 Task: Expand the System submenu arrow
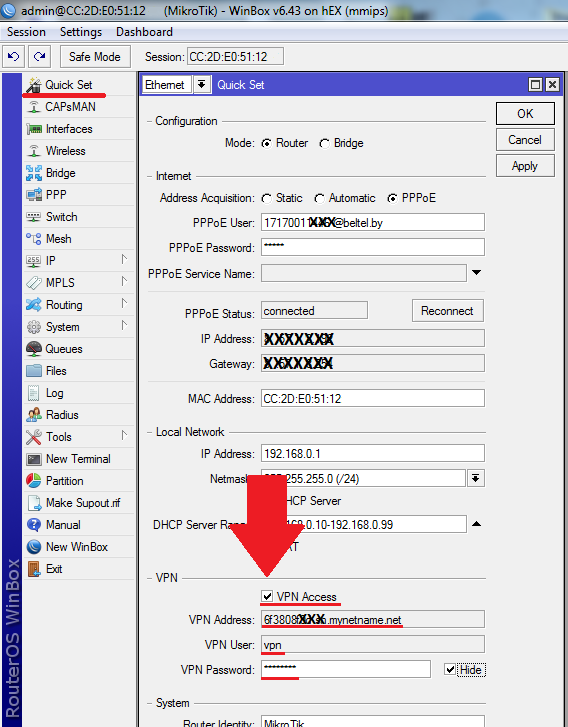124,325
